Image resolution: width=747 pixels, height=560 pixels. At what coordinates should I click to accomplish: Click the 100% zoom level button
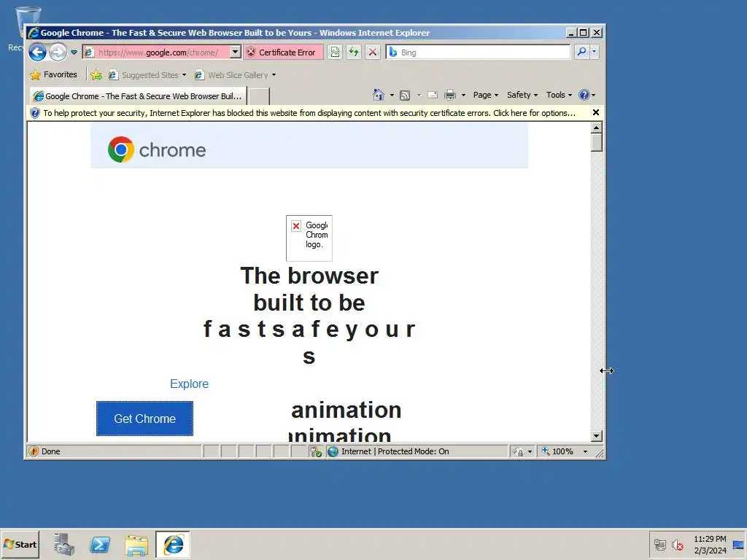(558, 451)
